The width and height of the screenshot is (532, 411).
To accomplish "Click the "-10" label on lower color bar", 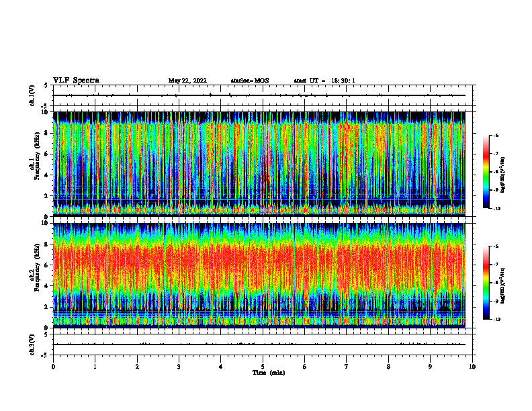I will [496, 320].
